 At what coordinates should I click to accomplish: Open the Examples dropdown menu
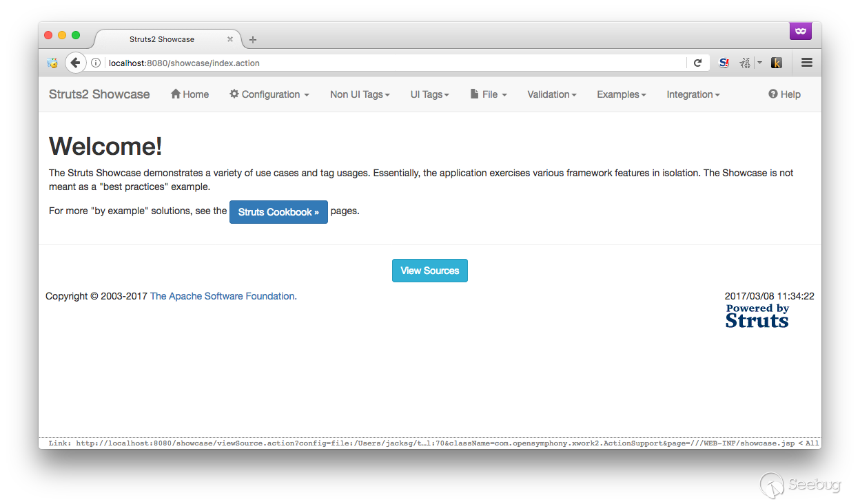click(622, 94)
